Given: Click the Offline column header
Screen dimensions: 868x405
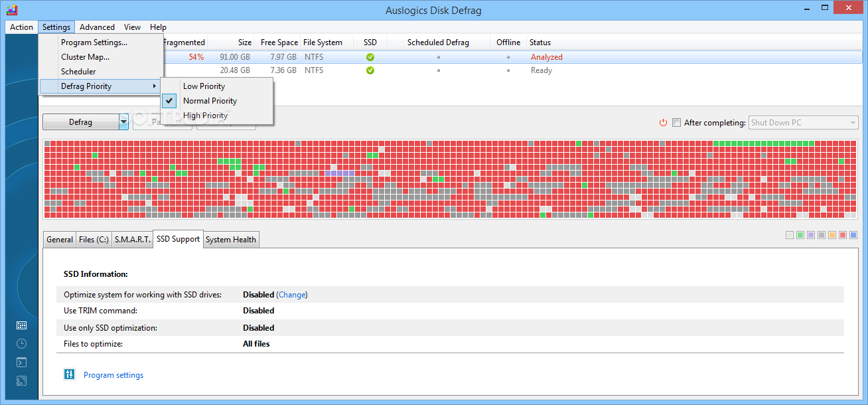Looking at the screenshot, I should pyautogui.click(x=508, y=42).
